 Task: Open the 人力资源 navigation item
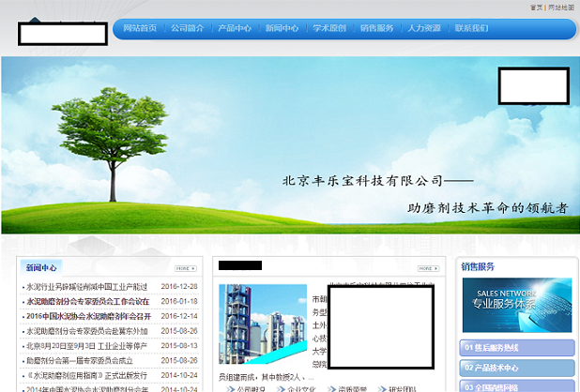[x=424, y=28]
